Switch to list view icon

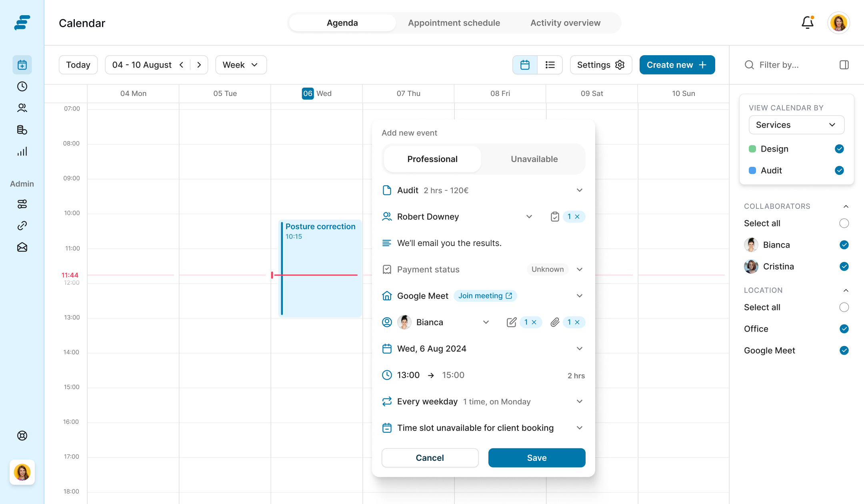(550, 65)
